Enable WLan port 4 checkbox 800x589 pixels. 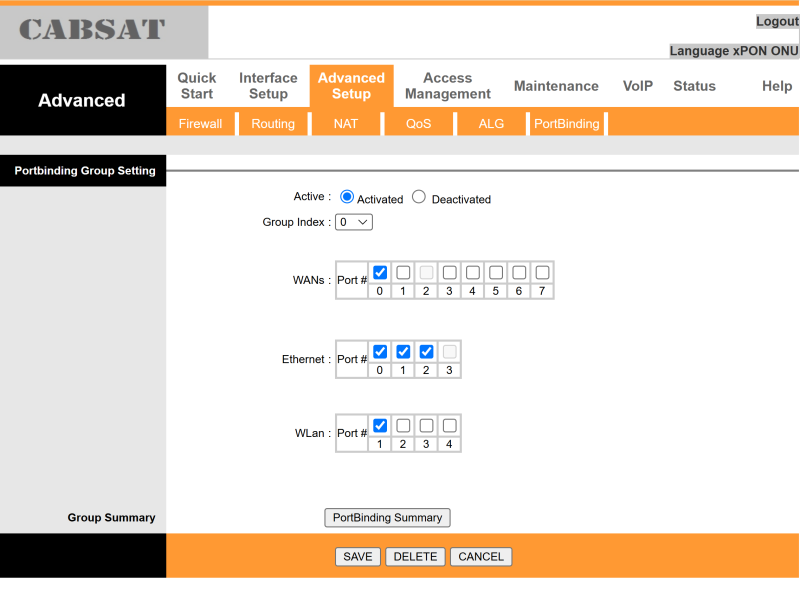click(449, 425)
